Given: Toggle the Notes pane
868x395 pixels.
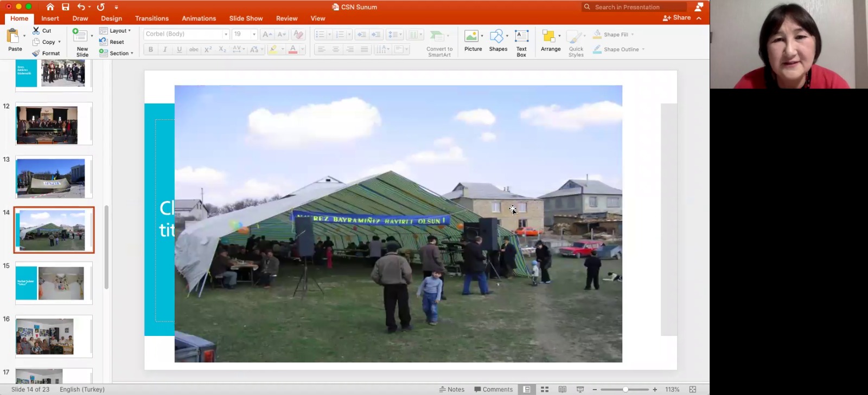Looking at the screenshot, I should [x=452, y=390].
